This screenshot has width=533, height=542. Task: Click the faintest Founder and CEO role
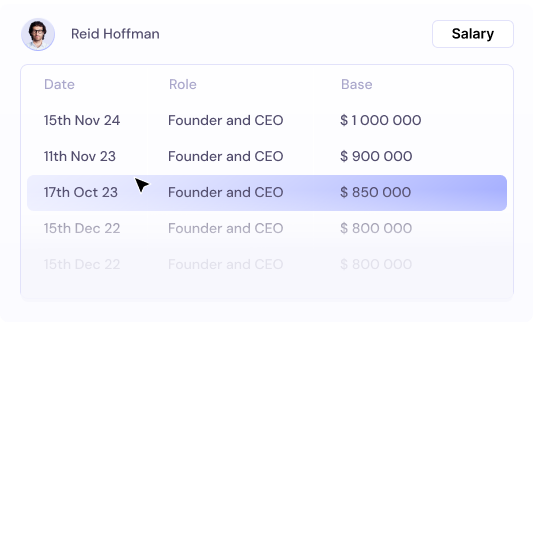226,264
